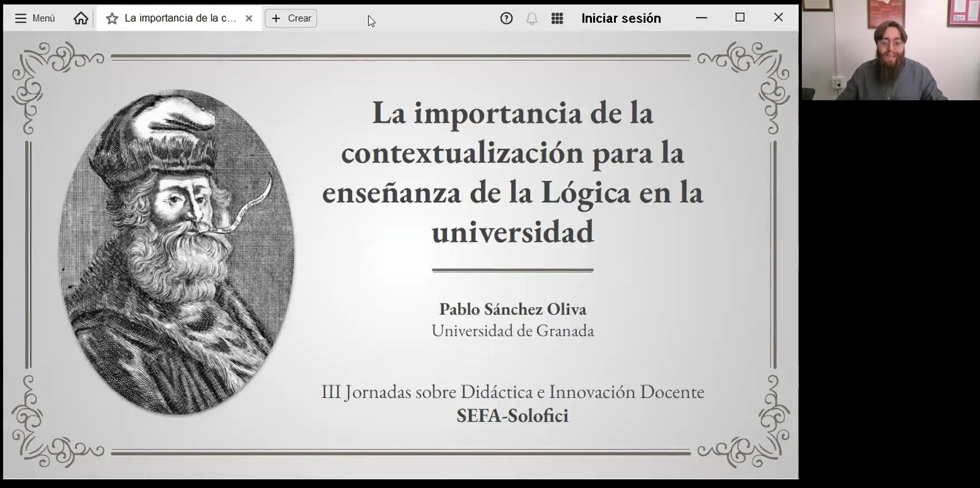
Task: Click 'III Jornadas sobre Didáctica e Innovación Docente'
Action: tap(513, 392)
